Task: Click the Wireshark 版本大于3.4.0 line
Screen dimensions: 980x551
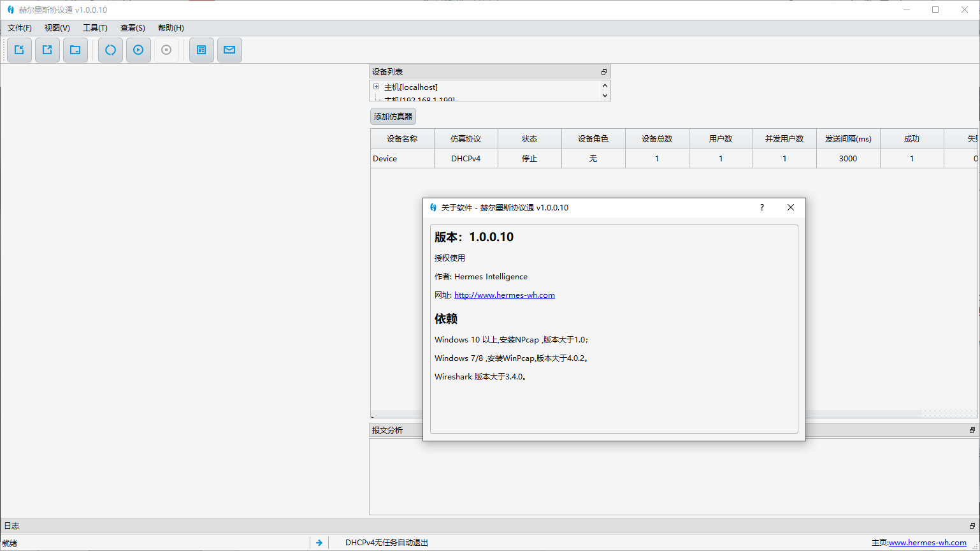Action: tap(480, 377)
